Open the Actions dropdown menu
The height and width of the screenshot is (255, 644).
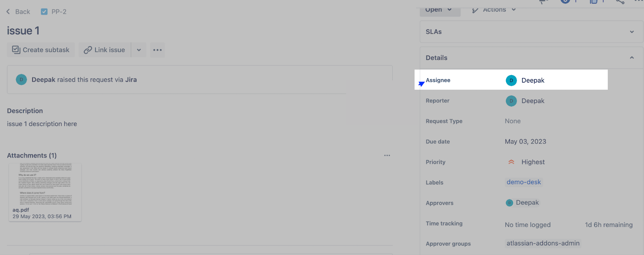[494, 10]
